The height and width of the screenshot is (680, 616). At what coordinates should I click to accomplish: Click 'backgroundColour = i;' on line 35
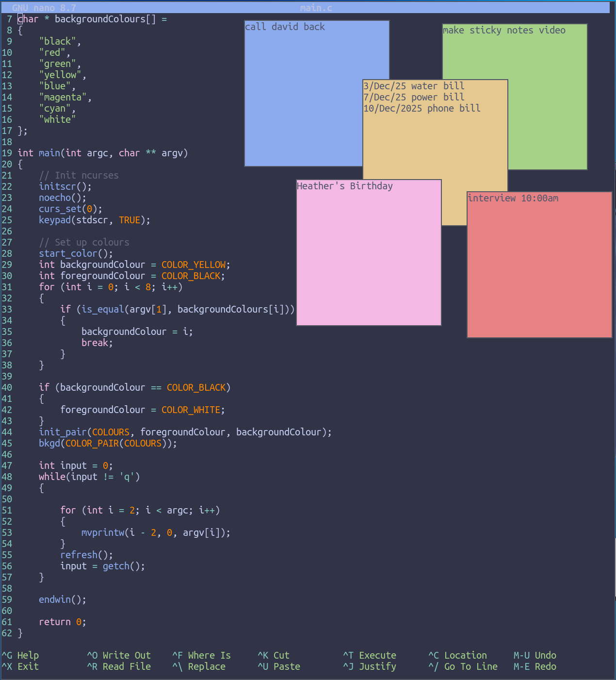(x=137, y=332)
